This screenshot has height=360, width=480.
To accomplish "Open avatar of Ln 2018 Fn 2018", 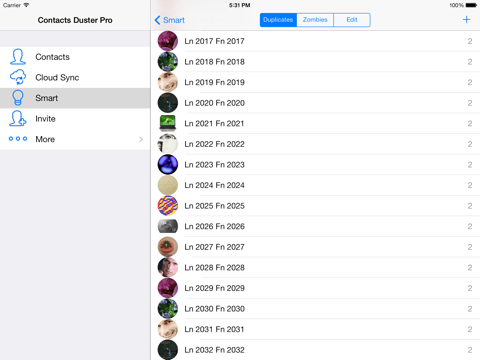I will coord(168,62).
